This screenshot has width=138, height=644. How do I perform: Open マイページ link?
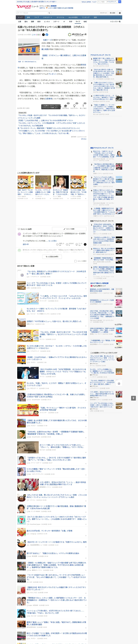point(103,13)
